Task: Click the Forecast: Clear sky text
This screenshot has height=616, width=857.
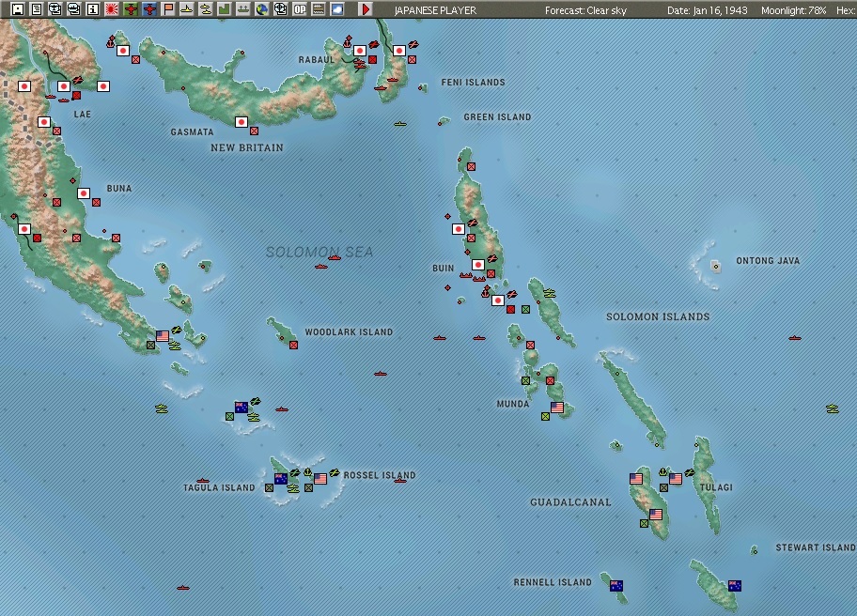Action: (x=585, y=9)
